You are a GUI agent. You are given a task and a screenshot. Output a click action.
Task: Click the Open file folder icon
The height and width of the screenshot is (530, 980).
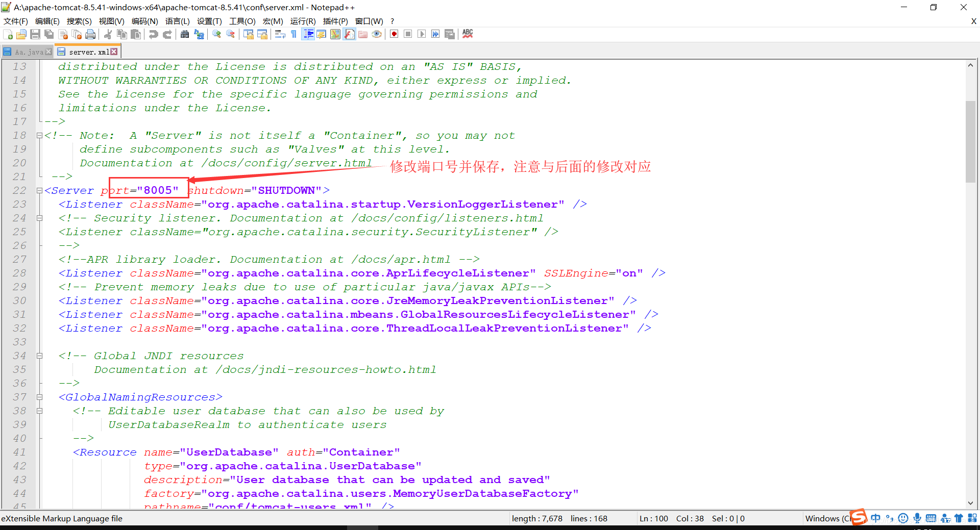(x=21, y=34)
